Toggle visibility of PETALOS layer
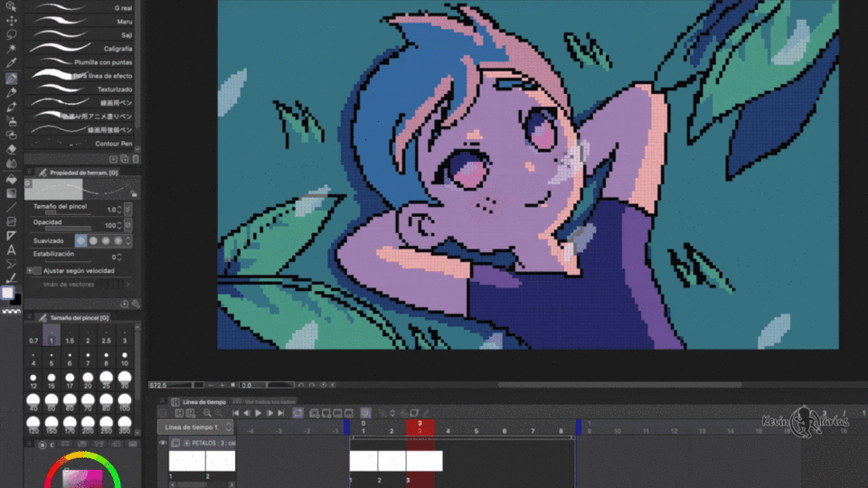Image resolution: width=868 pixels, height=488 pixels. coord(163,443)
